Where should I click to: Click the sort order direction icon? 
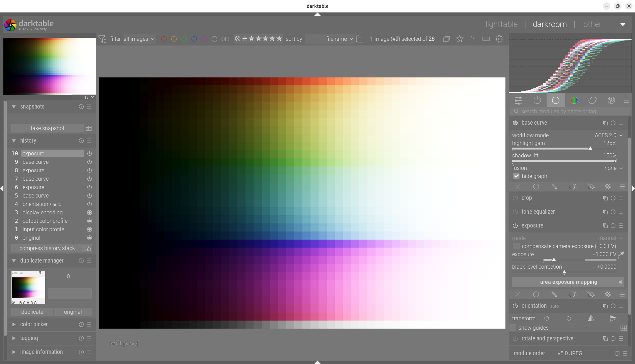[360, 39]
